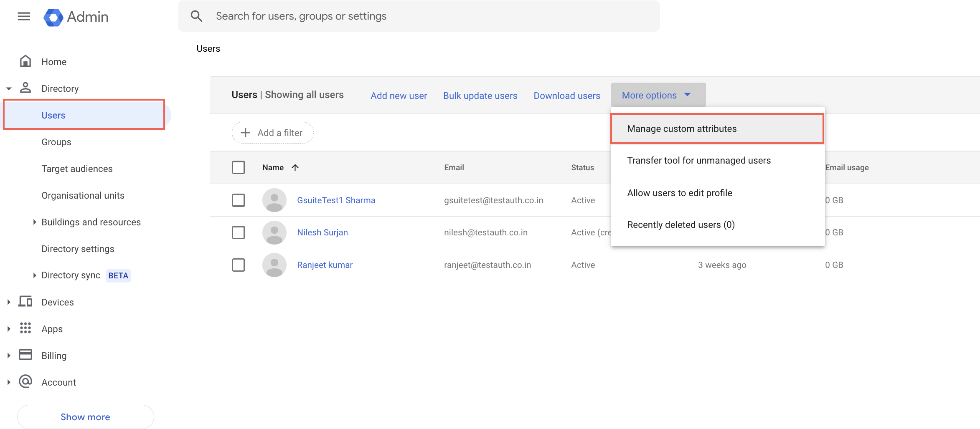
Task: Click the Apps grid icon
Action: tap(25, 328)
